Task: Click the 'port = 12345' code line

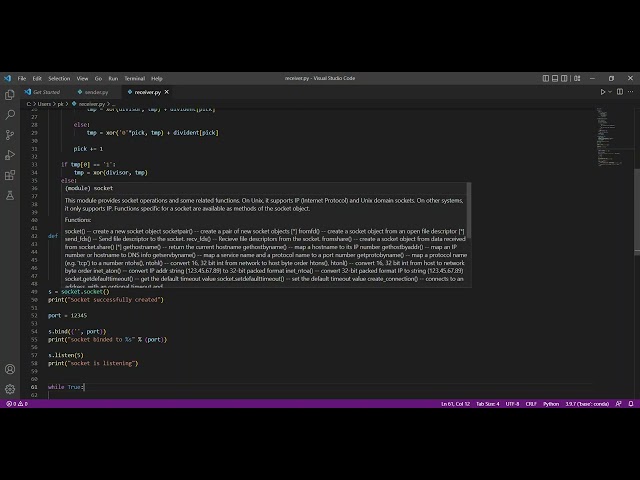Action: pos(67,316)
